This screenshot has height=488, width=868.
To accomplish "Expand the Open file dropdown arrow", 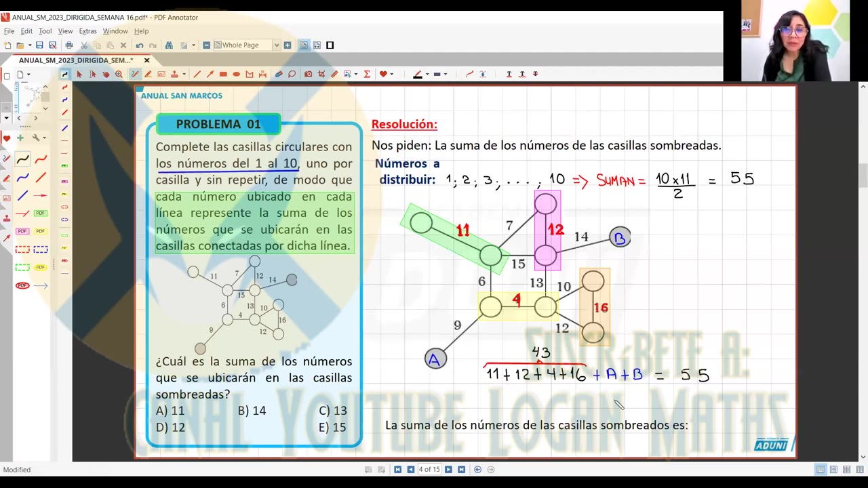I will pos(29,45).
